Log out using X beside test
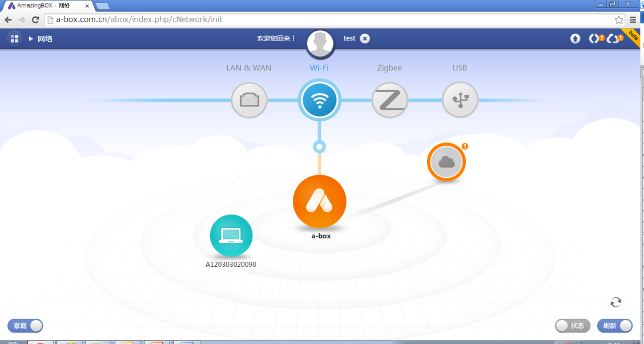The image size is (644, 344). pos(365,38)
